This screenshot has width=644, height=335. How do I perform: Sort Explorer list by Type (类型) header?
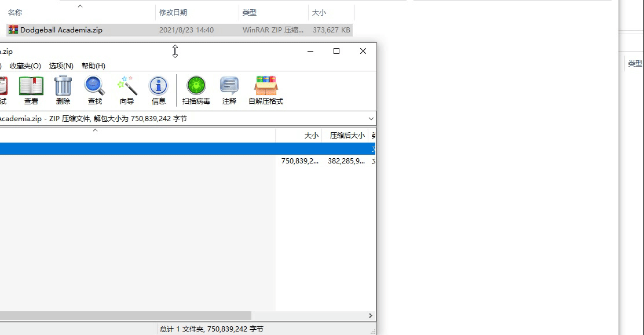coord(249,13)
